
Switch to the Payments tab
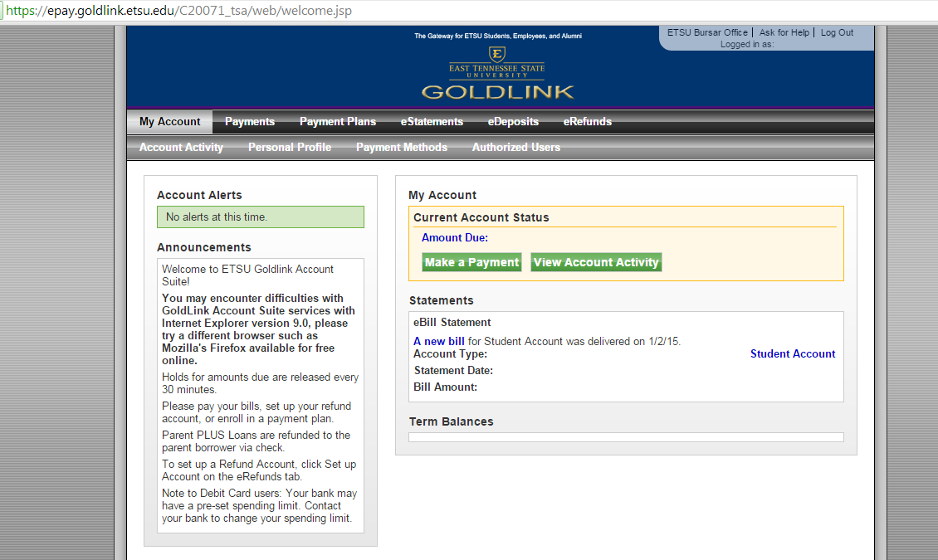pos(249,122)
